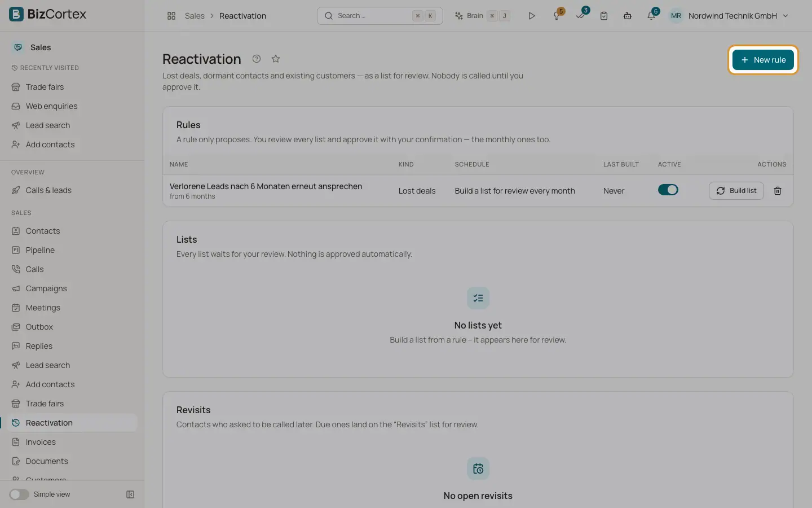812x508 pixels.
Task: Click 'Build a list for review every month'
Action: pos(515,191)
